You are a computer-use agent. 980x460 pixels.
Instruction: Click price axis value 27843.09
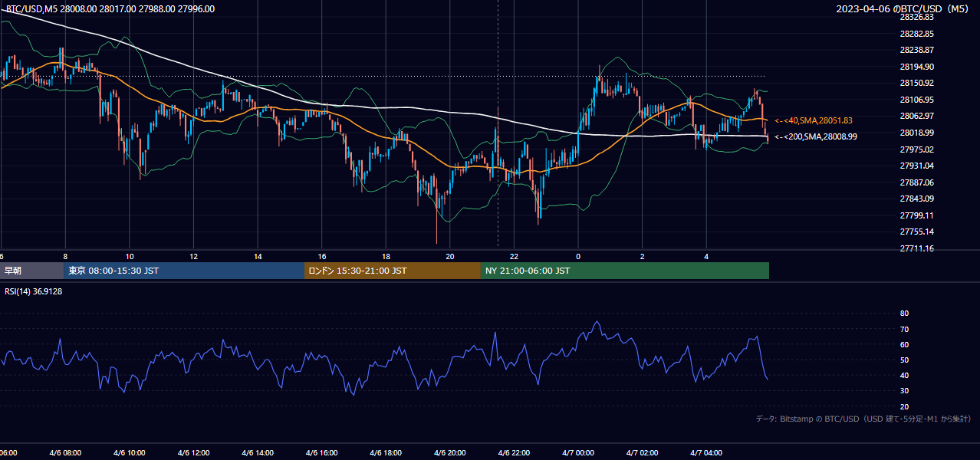pyautogui.click(x=916, y=199)
